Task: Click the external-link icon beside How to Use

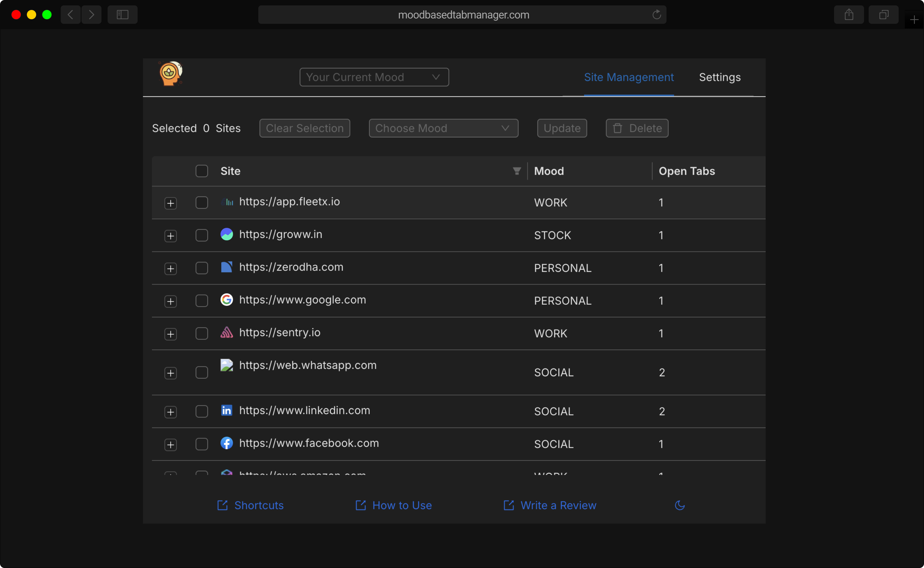Action: tap(361, 505)
